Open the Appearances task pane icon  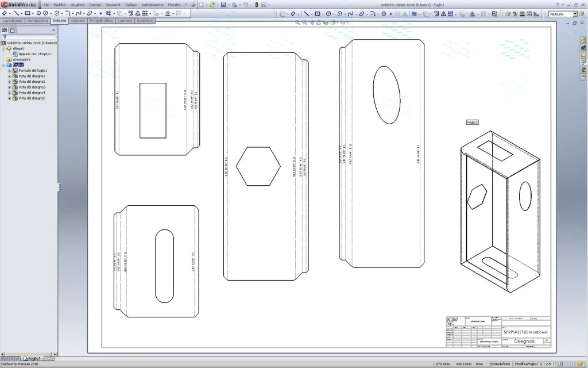pos(583,70)
